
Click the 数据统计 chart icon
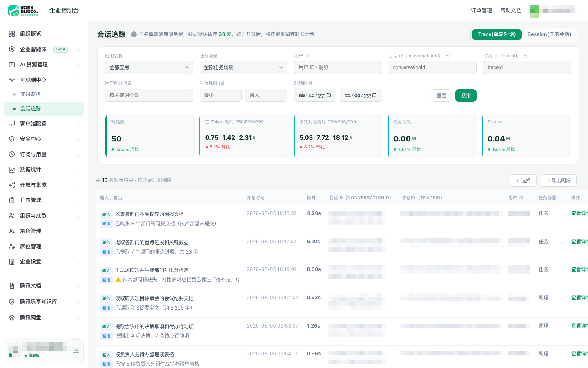coord(12,170)
